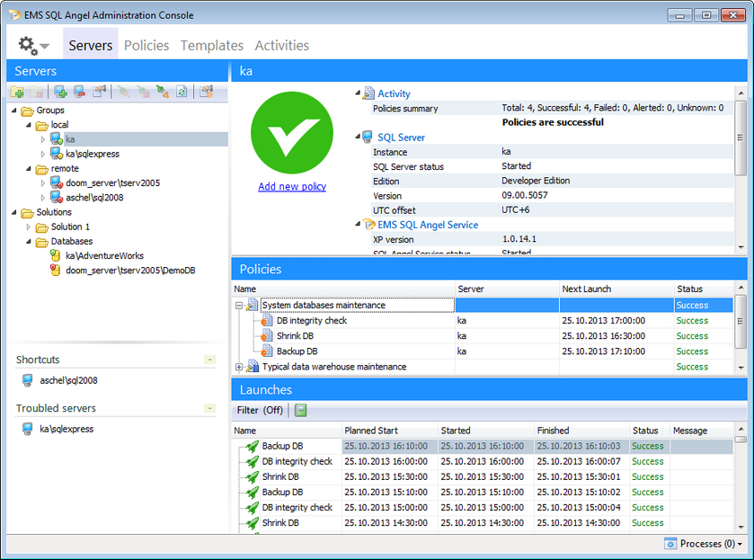Viewport: 754px width, 560px height.
Task: Click the server properties hand icon
Action: pyautogui.click(x=100, y=92)
